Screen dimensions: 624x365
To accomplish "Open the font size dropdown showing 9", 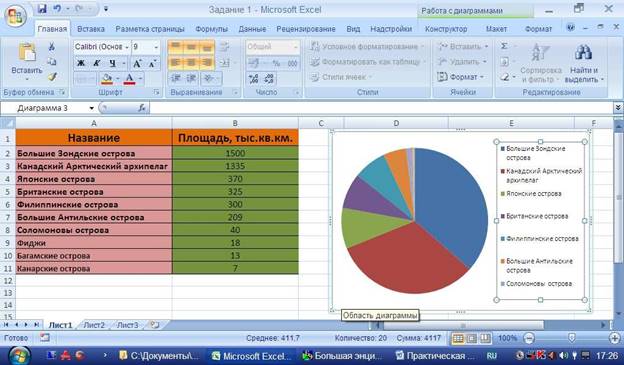I will coord(156,47).
